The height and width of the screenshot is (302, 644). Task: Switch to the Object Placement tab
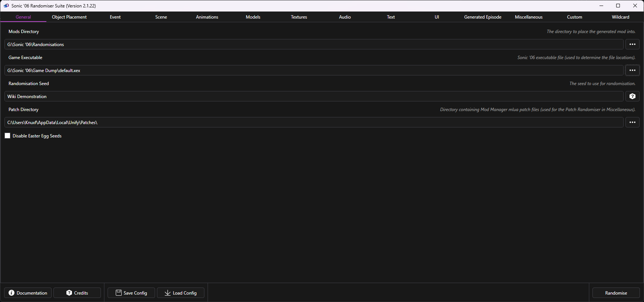click(69, 17)
